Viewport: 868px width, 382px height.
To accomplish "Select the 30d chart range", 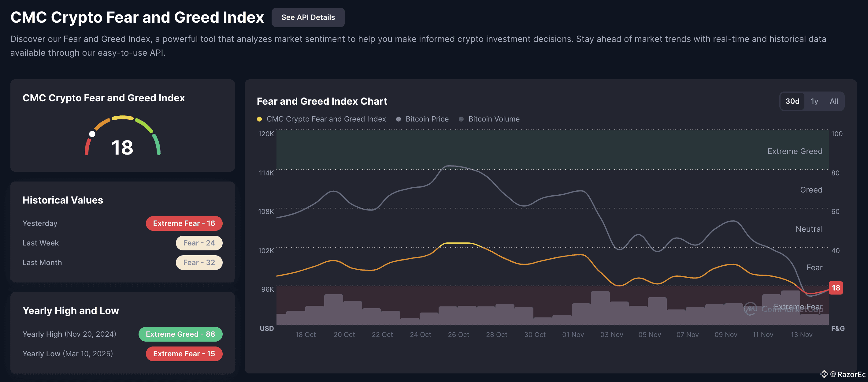I will pyautogui.click(x=792, y=101).
